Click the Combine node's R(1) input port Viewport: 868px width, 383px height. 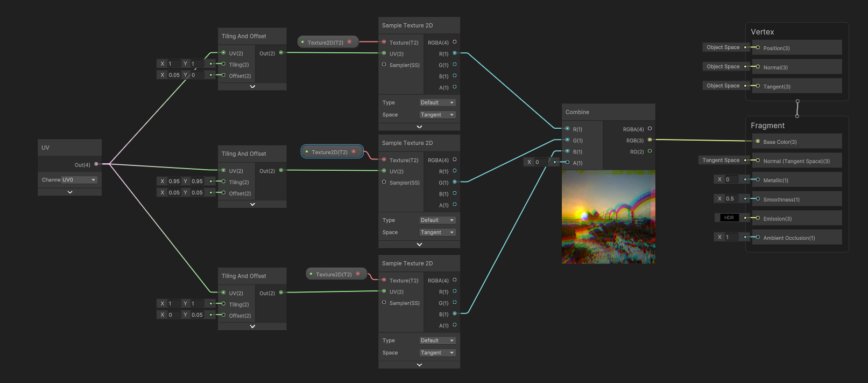pyautogui.click(x=567, y=129)
